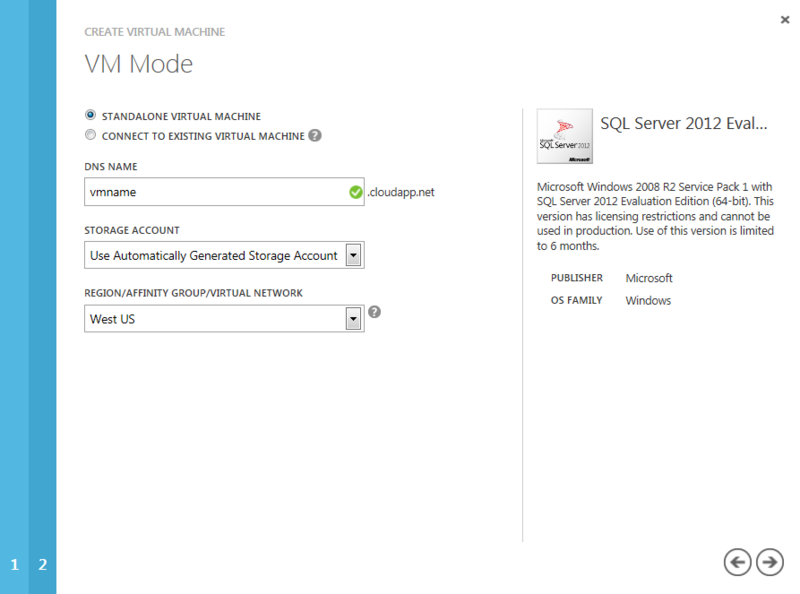
Task: Click the green DNS name validation checkmark
Action: pyautogui.click(x=356, y=191)
